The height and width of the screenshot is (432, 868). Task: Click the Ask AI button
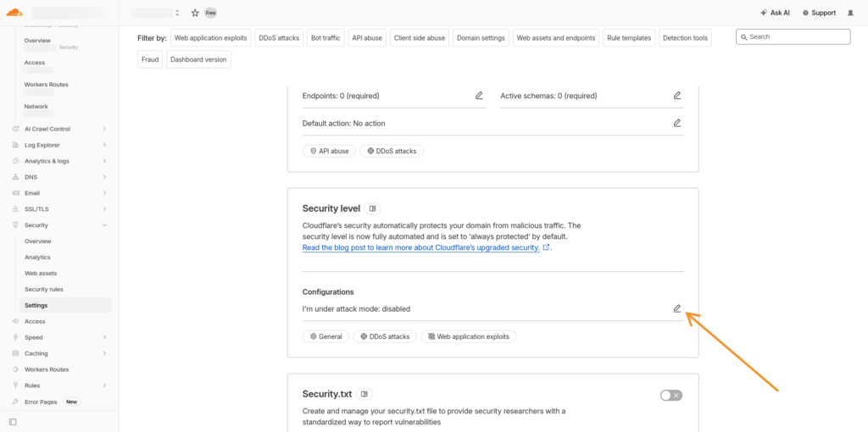point(775,13)
